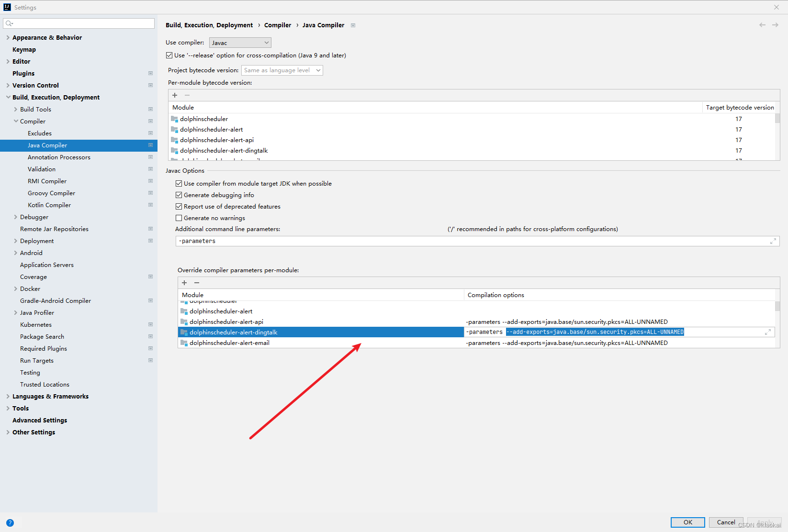This screenshot has width=788, height=532.
Task: Click the IntelliJ logo in title bar
Action: [7, 7]
